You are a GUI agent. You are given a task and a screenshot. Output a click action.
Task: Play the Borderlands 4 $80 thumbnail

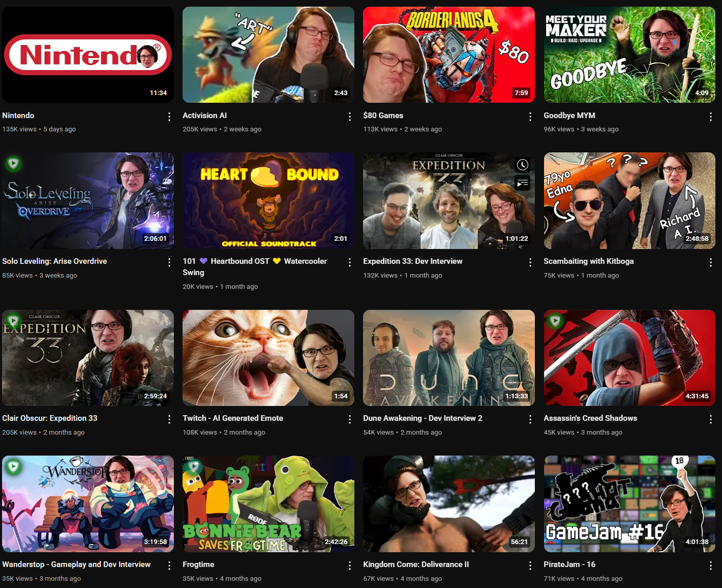[x=449, y=55]
